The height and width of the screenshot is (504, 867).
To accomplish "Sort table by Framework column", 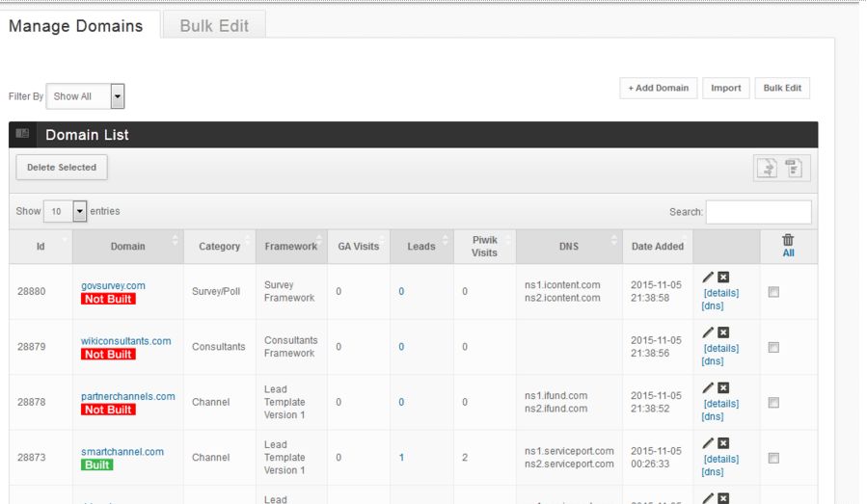I will pyautogui.click(x=291, y=247).
